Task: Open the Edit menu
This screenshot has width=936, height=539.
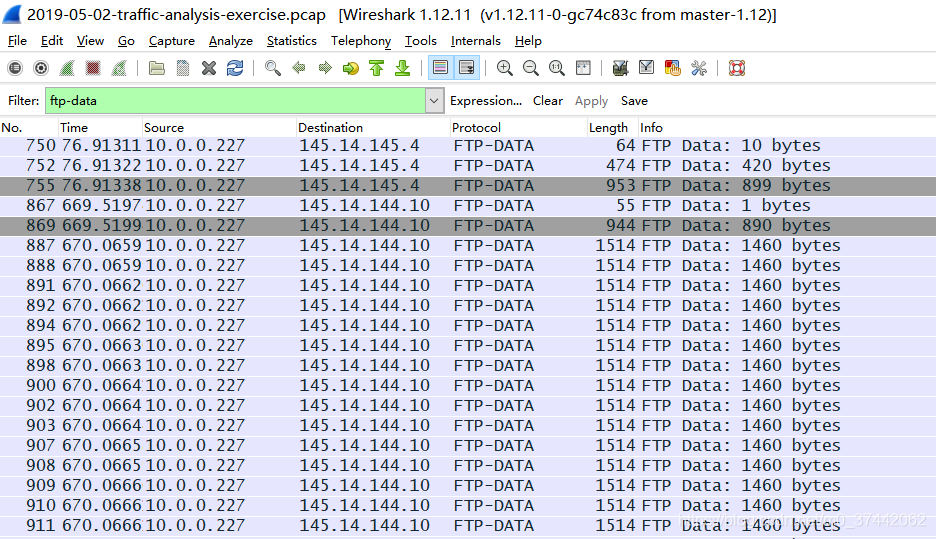Action: [x=51, y=41]
